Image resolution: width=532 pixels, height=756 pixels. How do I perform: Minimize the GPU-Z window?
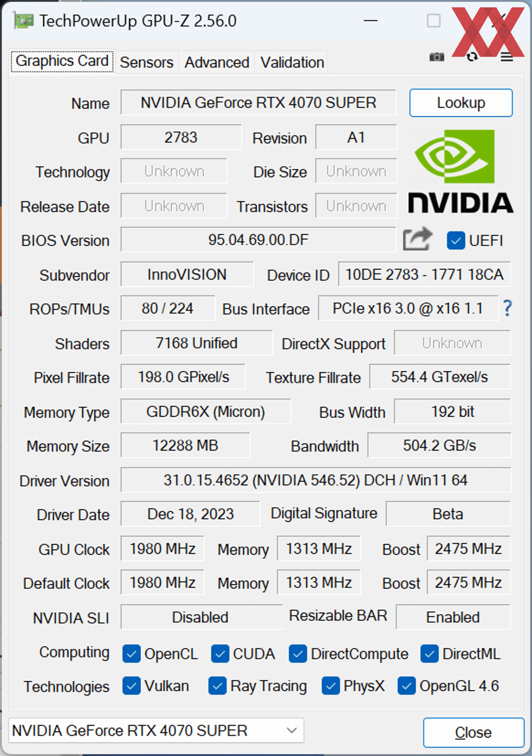[370, 21]
